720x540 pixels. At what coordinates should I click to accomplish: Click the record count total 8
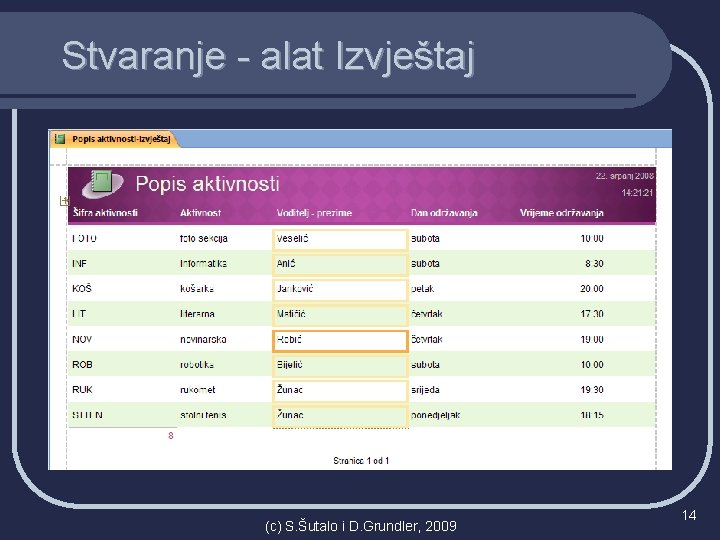coord(171,436)
